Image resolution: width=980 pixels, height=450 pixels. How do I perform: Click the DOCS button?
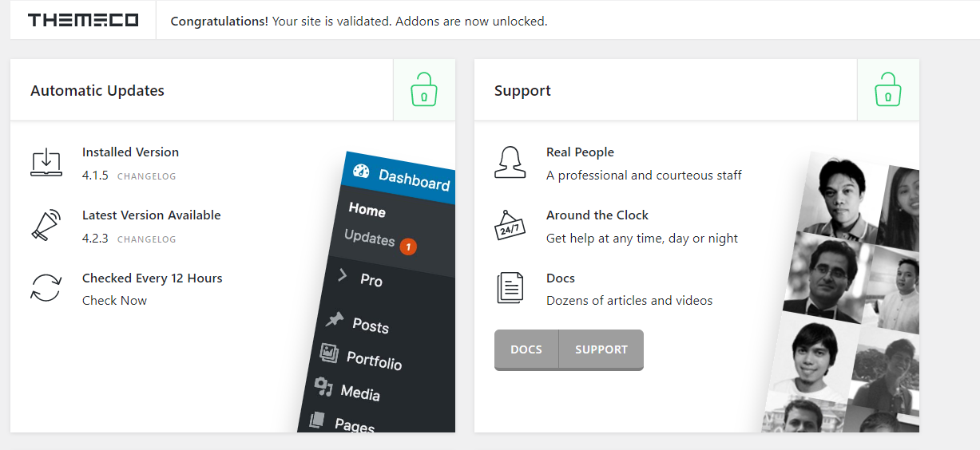click(x=526, y=349)
